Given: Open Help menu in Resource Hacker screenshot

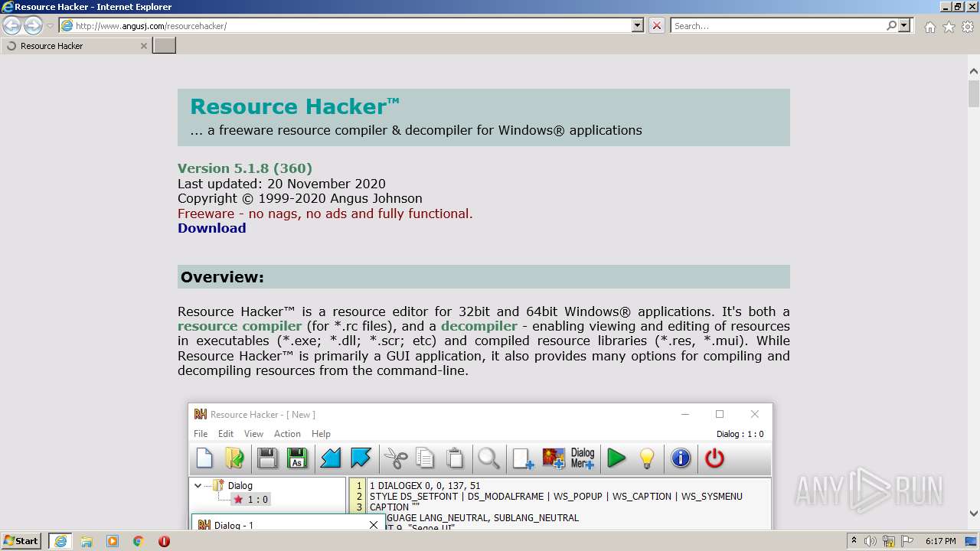Looking at the screenshot, I should 321,434.
